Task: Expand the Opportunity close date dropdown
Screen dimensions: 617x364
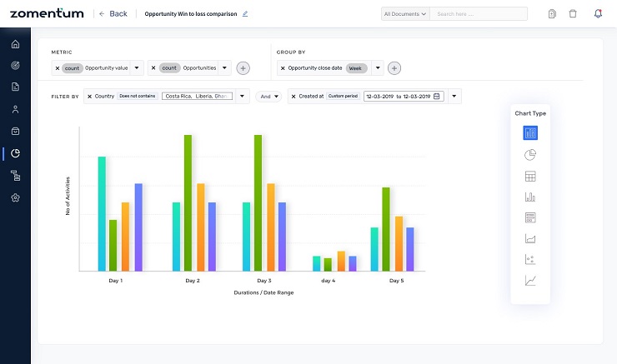Action: tap(378, 68)
